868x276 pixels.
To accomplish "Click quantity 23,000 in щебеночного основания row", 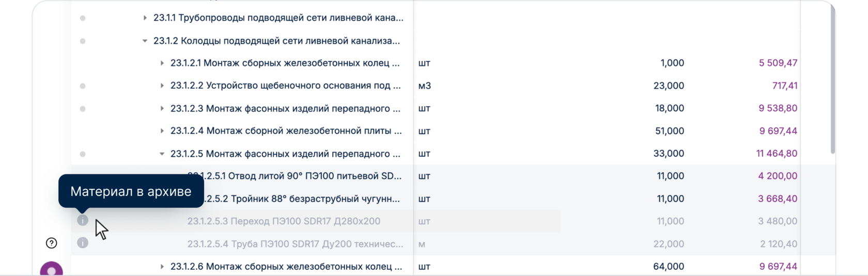I will click(669, 86).
